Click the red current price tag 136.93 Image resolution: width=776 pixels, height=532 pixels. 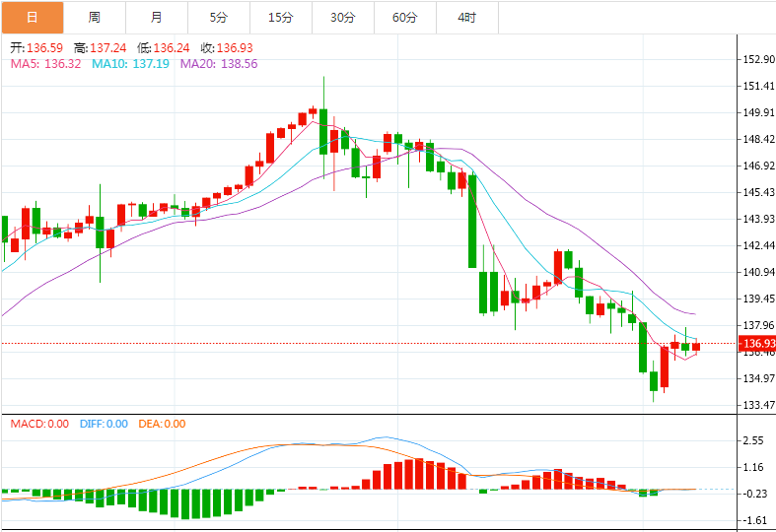757,343
